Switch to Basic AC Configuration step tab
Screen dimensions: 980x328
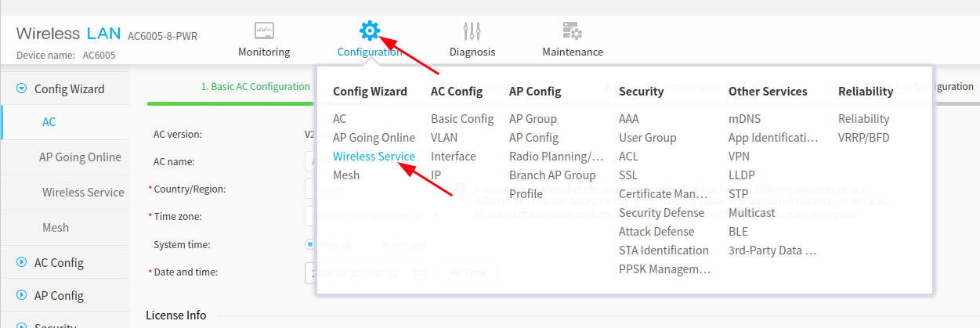tap(255, 87)
